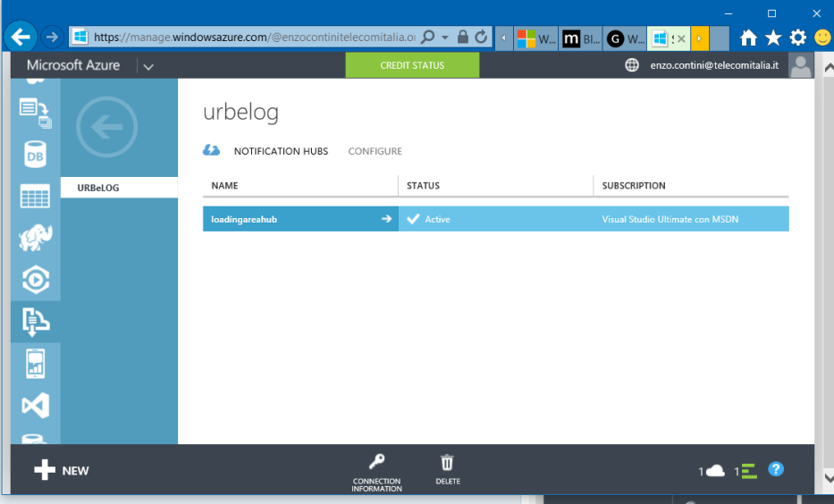Viewport: 834px width, 504px height.
Task: Open Storage table sidebar icon
Action: (35, 197)
